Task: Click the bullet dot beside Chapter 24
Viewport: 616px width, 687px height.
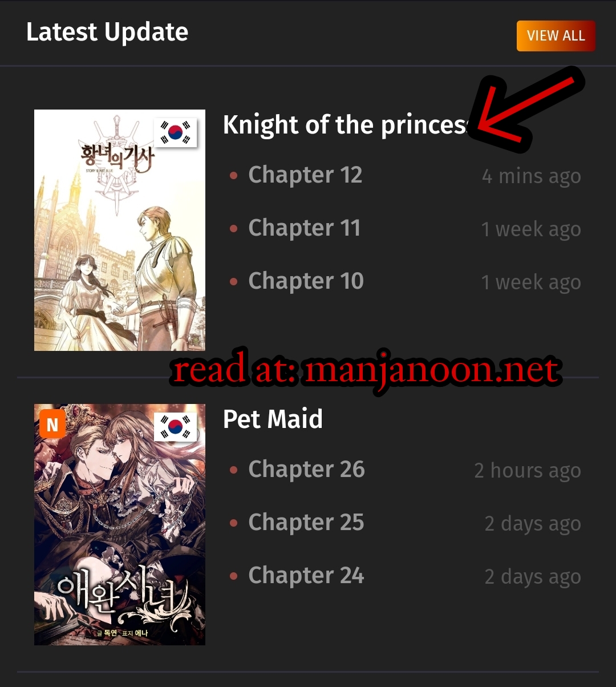Action: pyautogui.click(x=233, y=576)
